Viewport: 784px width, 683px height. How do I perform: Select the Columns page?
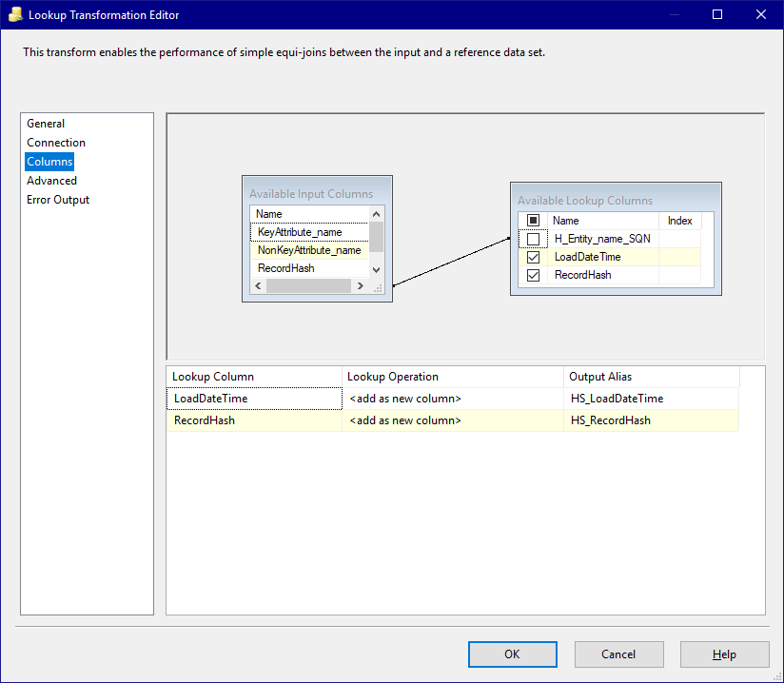49,162
